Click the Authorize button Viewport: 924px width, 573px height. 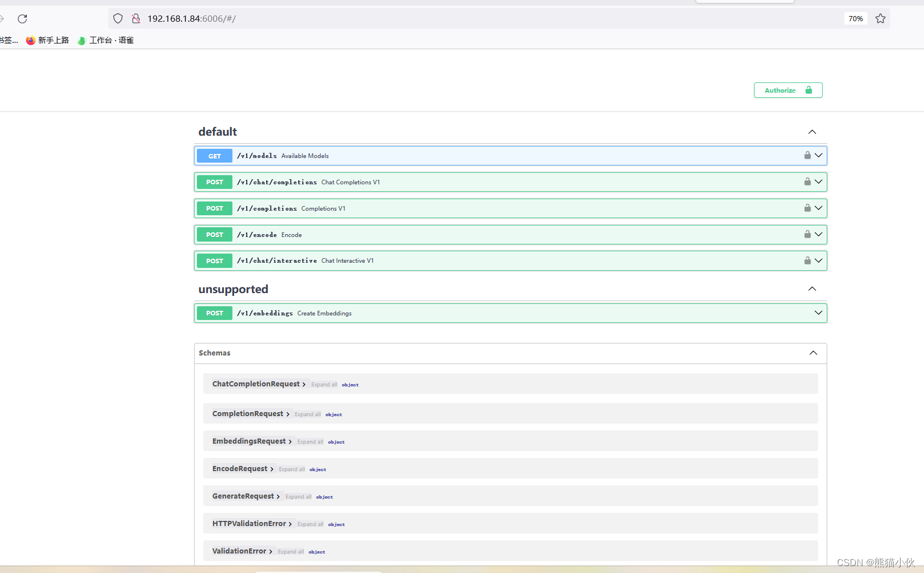pos(788,90)
